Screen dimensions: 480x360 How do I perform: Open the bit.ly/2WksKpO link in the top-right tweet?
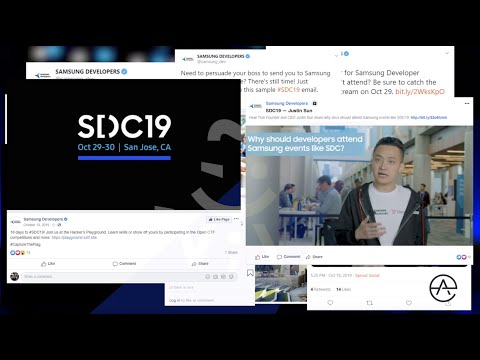pyautogui.click(x=420, y=92)
